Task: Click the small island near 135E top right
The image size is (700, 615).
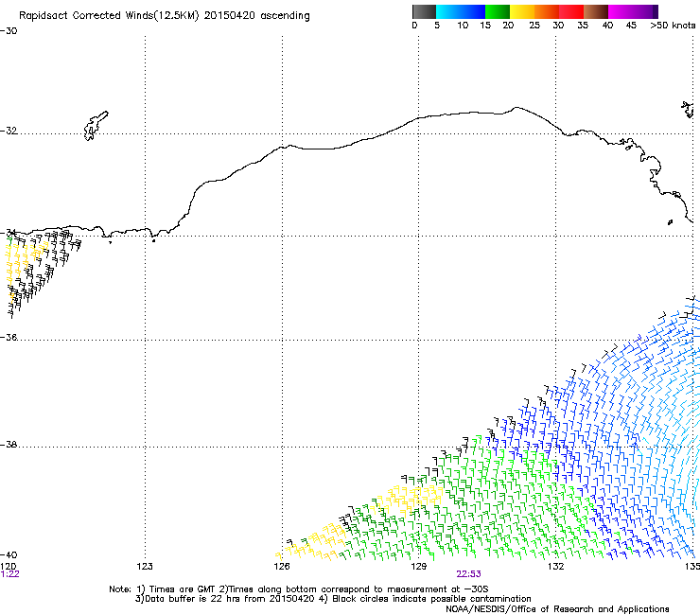Action: tap(688, 110)
